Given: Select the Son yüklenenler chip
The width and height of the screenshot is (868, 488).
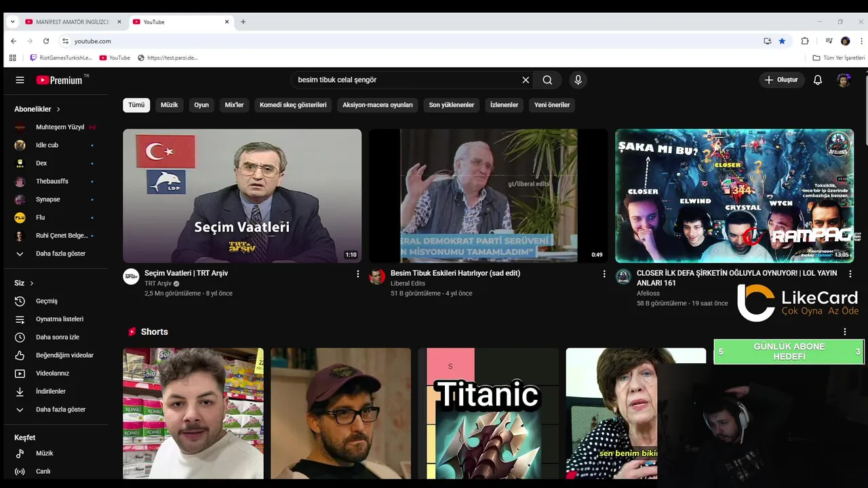Looking at the screenshot, I should tap(452, 105).
